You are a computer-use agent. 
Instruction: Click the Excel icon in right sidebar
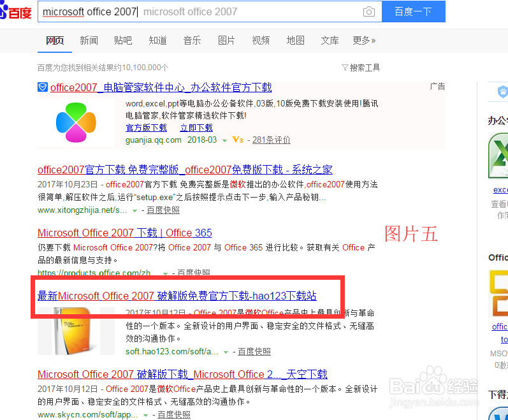click(x=498, y=156)
